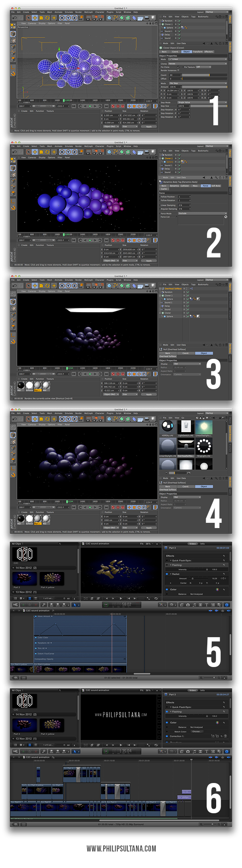Open Step Mode Single Value dropdown
This screenshot has width=242, height=868.
[202, 102]
